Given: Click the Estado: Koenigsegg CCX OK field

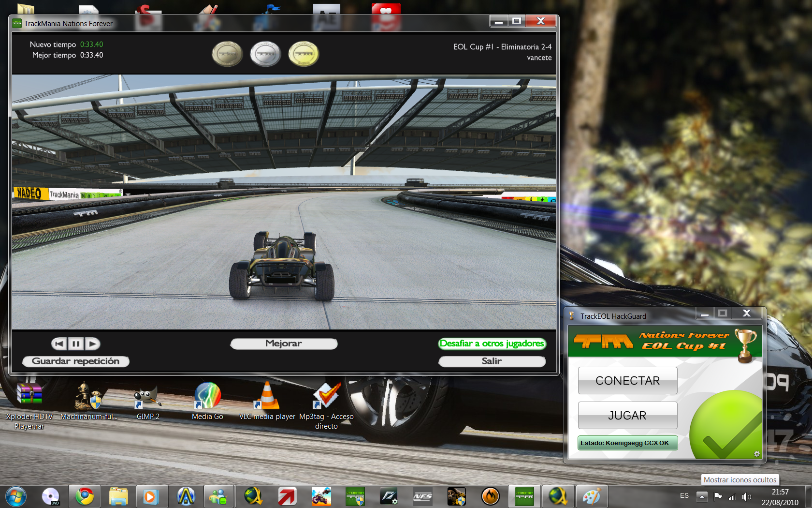Looking at the screenshot, I should pyautogui.click(x=627, y=443).
